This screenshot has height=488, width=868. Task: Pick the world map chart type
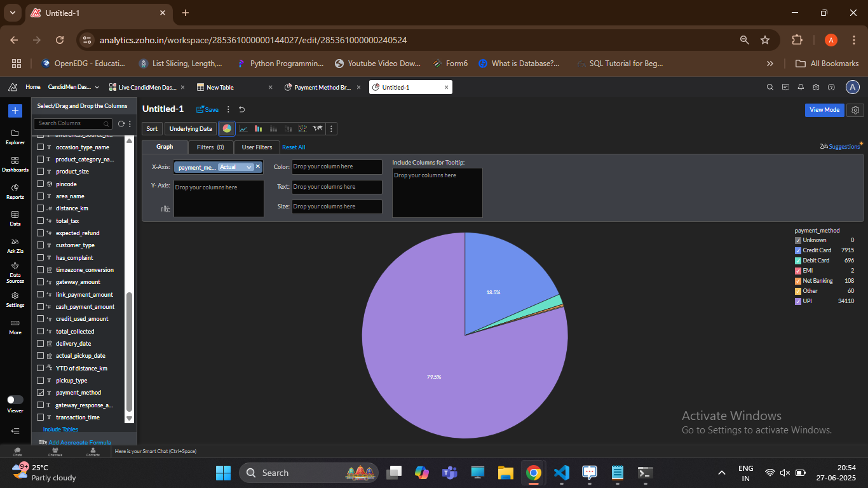click(317, 128)
